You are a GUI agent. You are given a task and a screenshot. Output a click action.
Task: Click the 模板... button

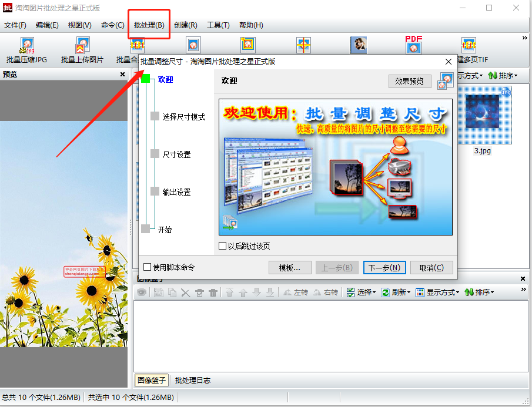pyautogui.click(x=290, y=268)
